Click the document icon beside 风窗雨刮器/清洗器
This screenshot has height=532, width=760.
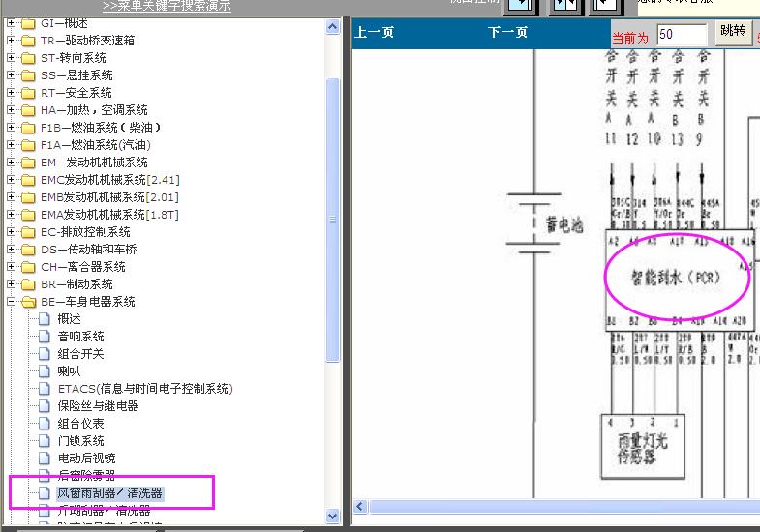(45, 493)
